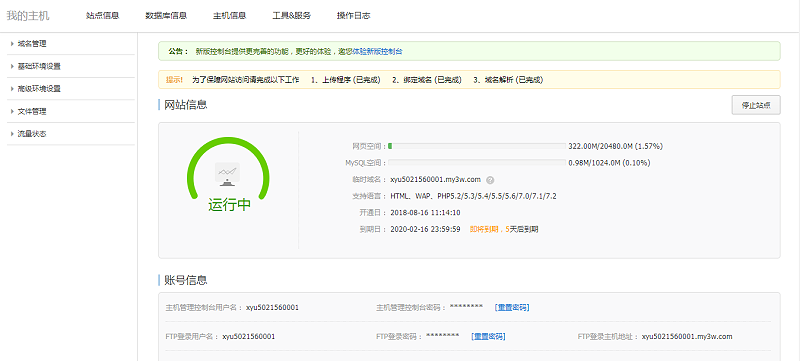Switch to the 主机信息 tab

(x=230, y=15)
